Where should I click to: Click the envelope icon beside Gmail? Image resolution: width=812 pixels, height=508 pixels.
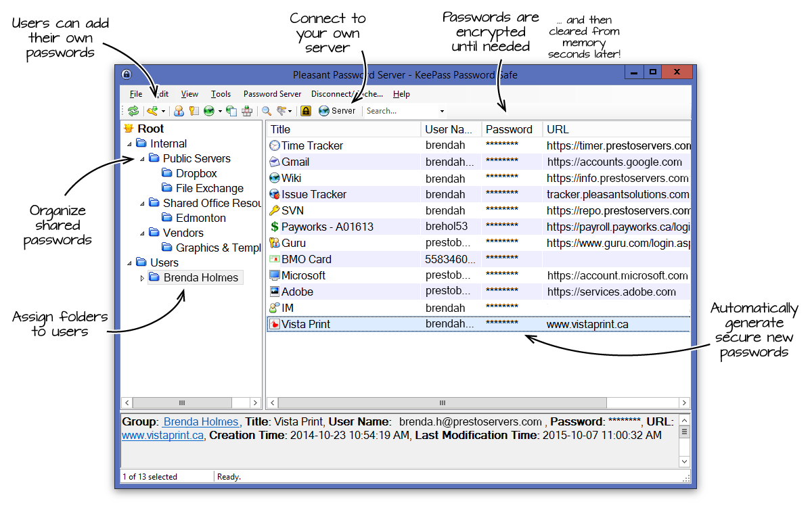(x=274, y=162)
